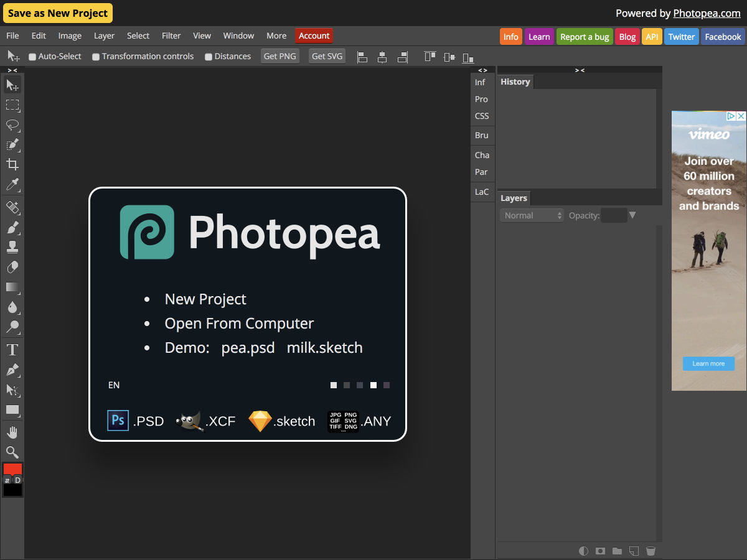747x560 pixels.
Task: Click the Opacity value field
Action: point(614,215)
